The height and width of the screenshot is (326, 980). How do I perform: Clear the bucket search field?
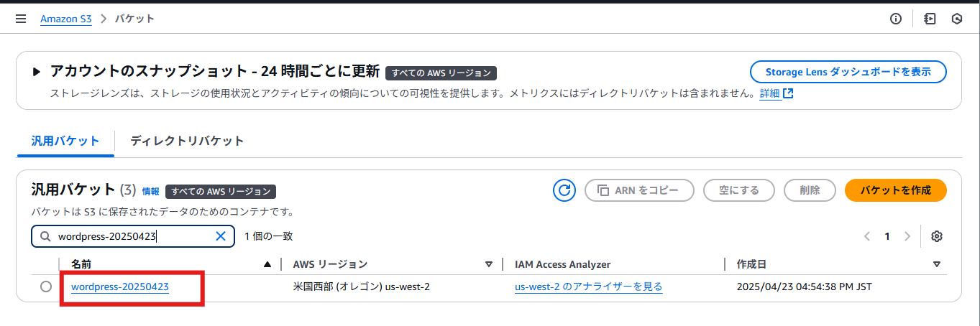point(221,236)
